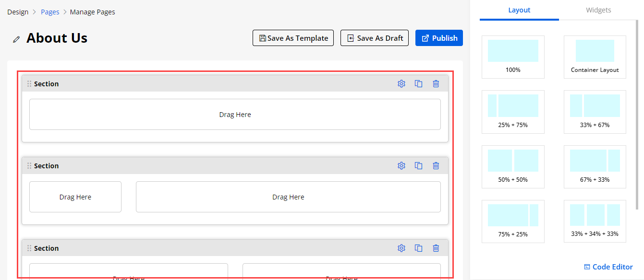Screen dimensions: 644x280
Task: Click the Publish button
Action: [x=439, y=38]
